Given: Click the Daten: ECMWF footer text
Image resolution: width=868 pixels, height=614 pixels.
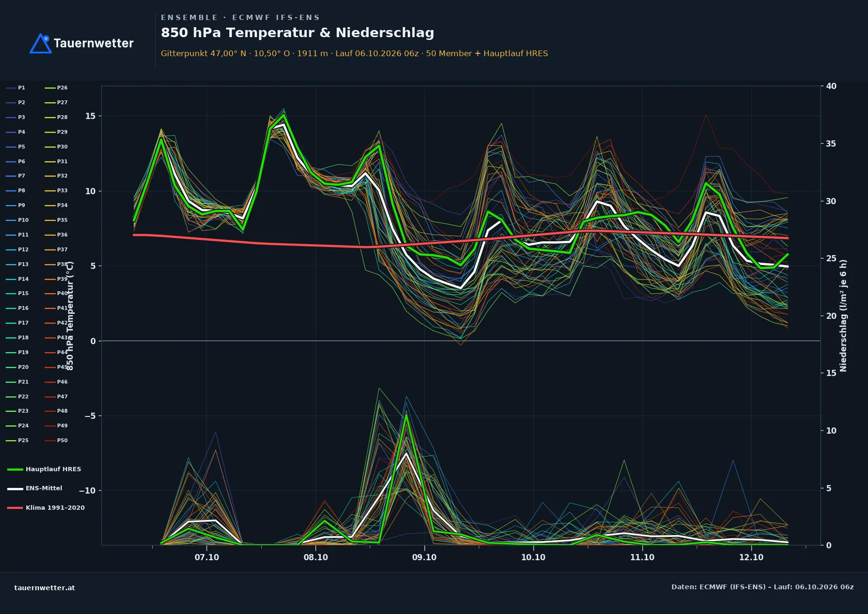Looking at the screenshot, I should pyautogui.click(x=762, y=587).
